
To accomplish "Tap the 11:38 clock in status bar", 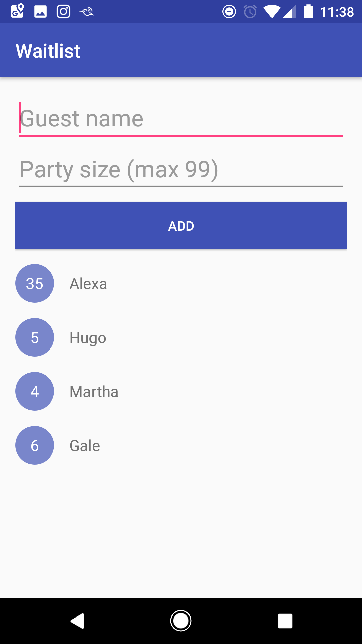I will point(337,12).
